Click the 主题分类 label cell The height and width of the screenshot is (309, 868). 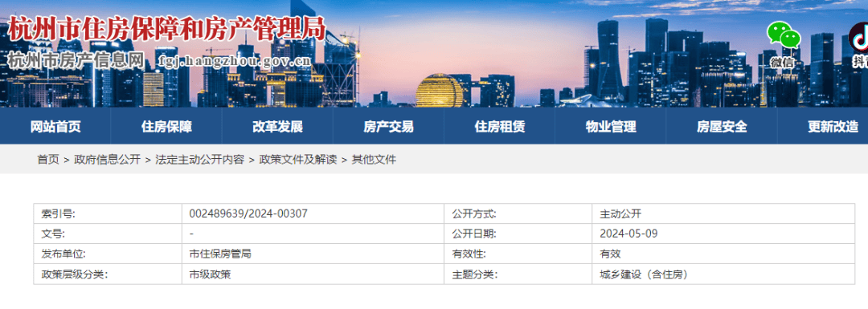tap(518, 274)
